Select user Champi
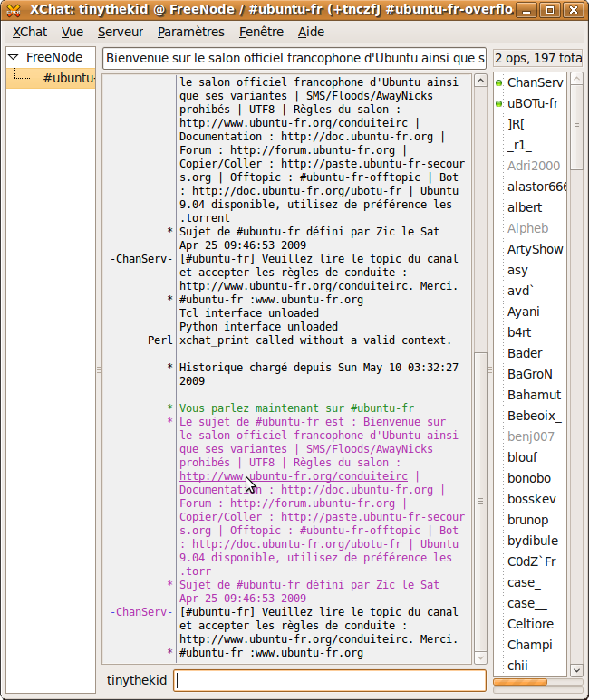 (530, 645)
